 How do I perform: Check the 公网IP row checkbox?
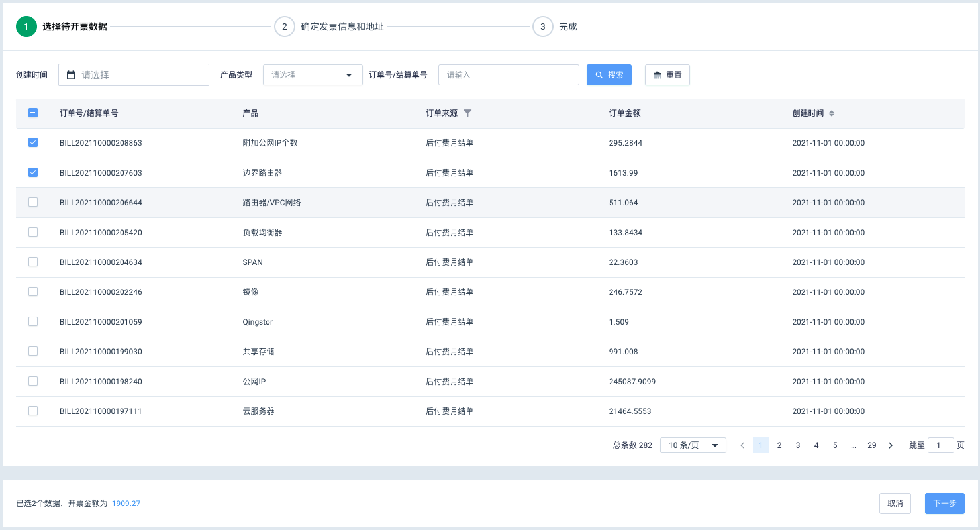pyautogui.click(x=33, y=381)
